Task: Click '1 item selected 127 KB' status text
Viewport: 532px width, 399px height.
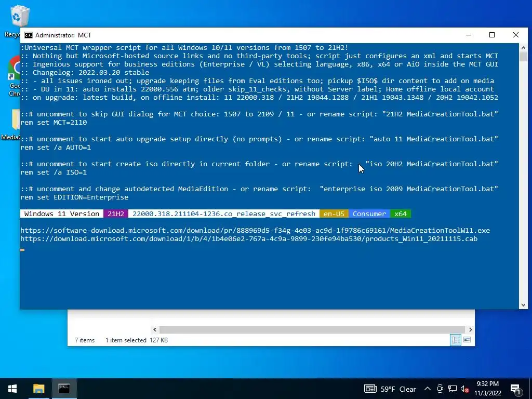Action: coord(137,340)
